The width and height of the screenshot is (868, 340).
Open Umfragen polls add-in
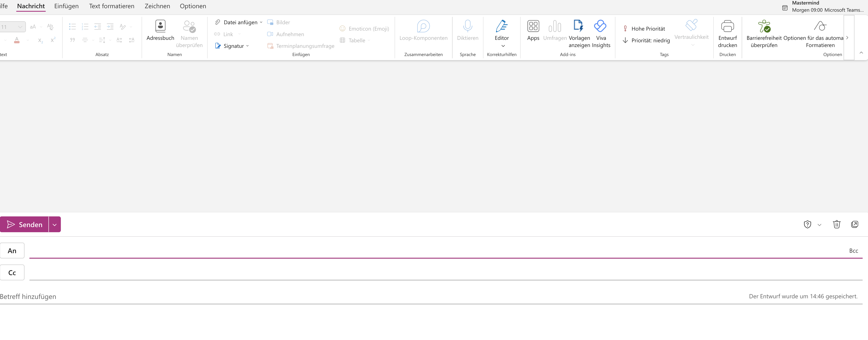[x=555, y=30]
